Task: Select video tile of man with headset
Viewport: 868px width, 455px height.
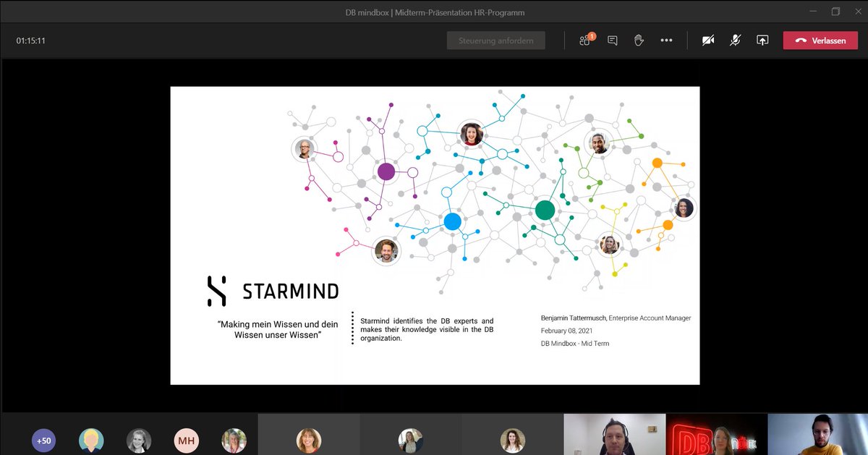Action: 615,434
